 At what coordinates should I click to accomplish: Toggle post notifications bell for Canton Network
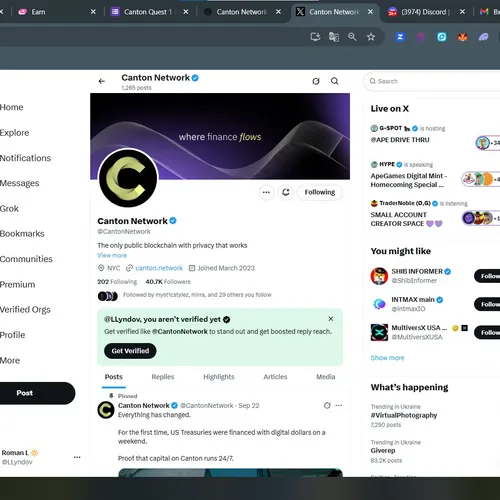[x=286, y=192]
